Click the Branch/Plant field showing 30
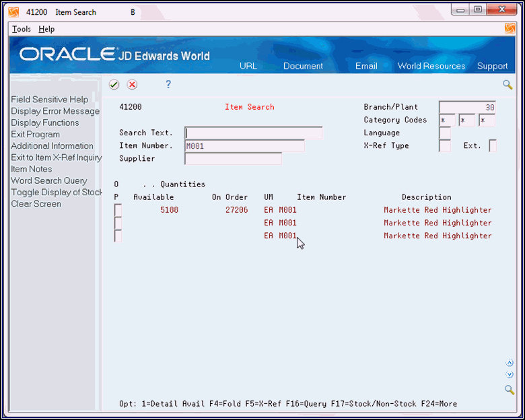 (467, 107)
